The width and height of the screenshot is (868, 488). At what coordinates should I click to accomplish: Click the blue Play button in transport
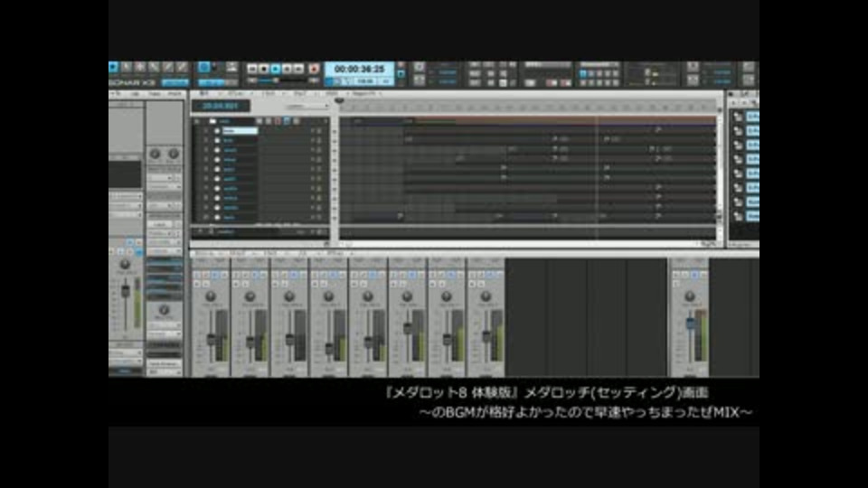[275, 70]
